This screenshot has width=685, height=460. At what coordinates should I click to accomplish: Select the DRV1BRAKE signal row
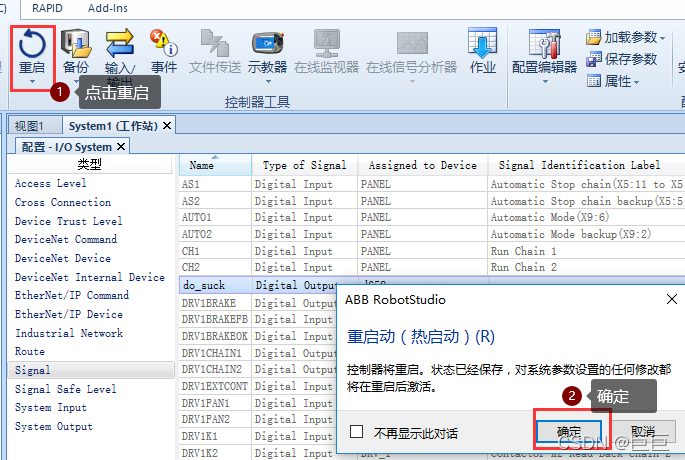(258, 303)
